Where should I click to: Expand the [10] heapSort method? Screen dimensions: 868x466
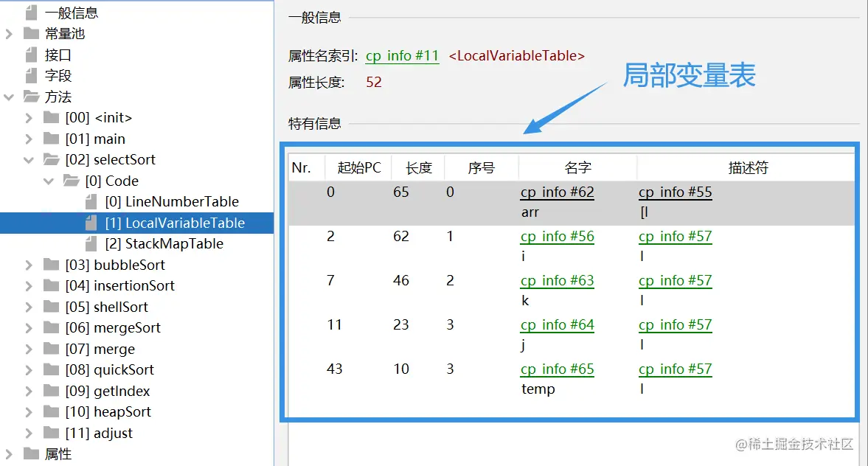point(29,412)
